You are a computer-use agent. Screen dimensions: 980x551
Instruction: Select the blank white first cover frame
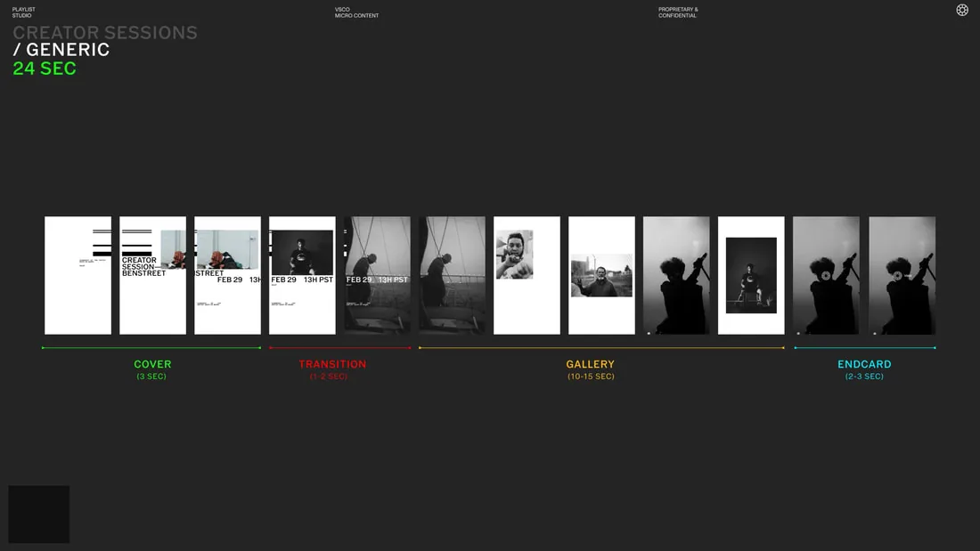(x=78, y=276)
